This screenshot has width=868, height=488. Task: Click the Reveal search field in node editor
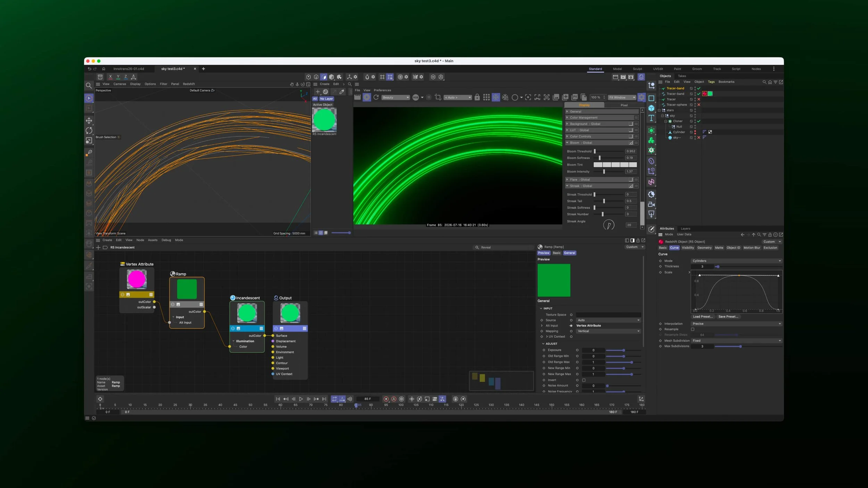click(503, 247)
